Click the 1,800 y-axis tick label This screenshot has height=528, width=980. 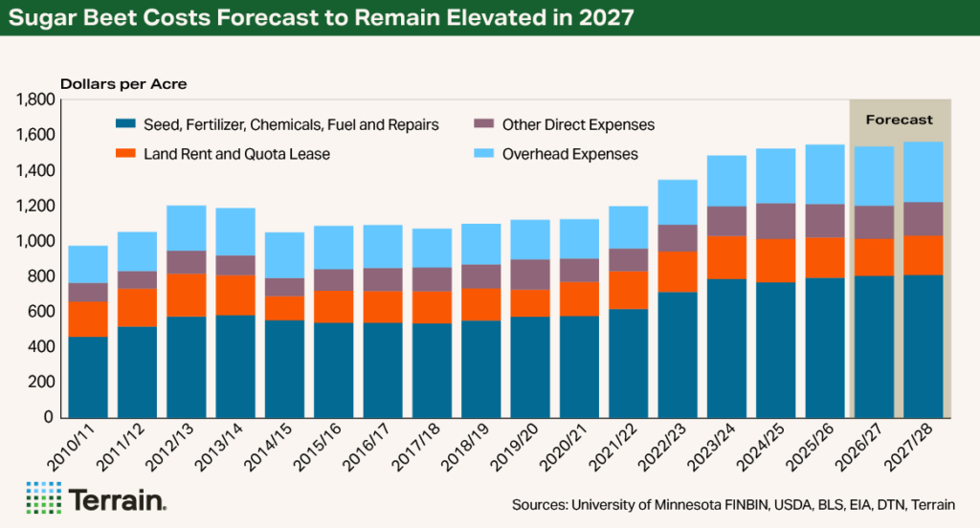tap(35, 99)
